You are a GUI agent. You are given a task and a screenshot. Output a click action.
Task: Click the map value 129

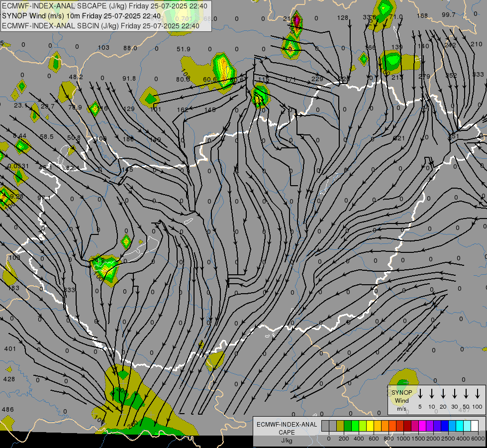129,109
